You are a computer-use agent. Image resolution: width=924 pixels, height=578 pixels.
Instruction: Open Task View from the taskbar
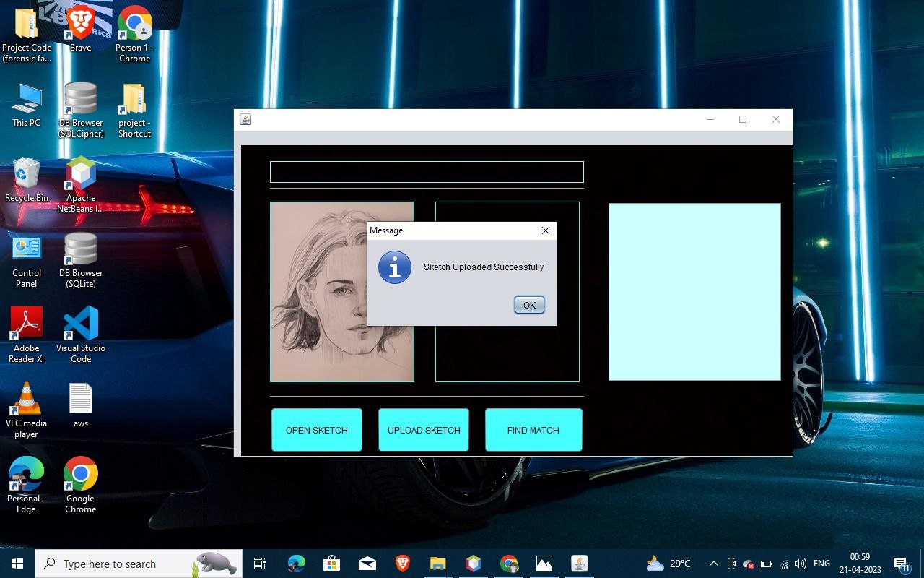pyautogui.click(x=260, y=564)
